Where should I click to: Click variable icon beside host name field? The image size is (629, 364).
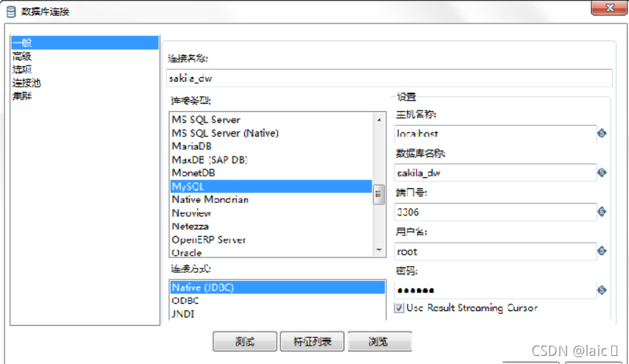pos(602,133)
